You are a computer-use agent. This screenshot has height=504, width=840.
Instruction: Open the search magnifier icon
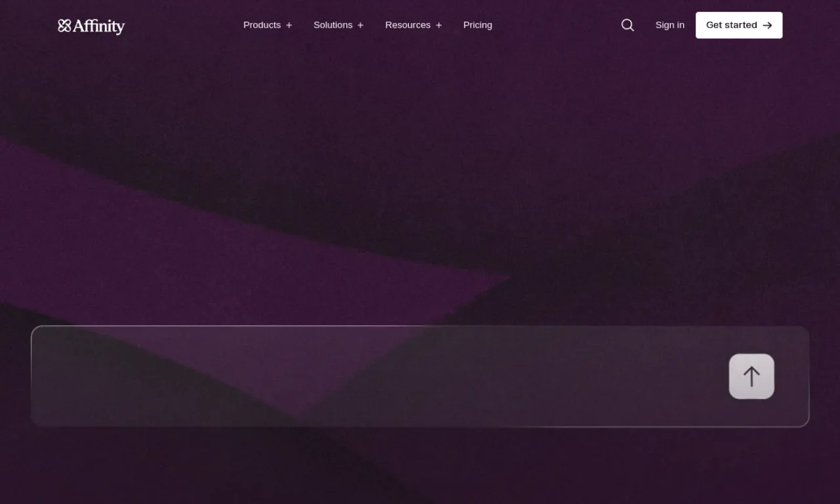tap(627, 25)
